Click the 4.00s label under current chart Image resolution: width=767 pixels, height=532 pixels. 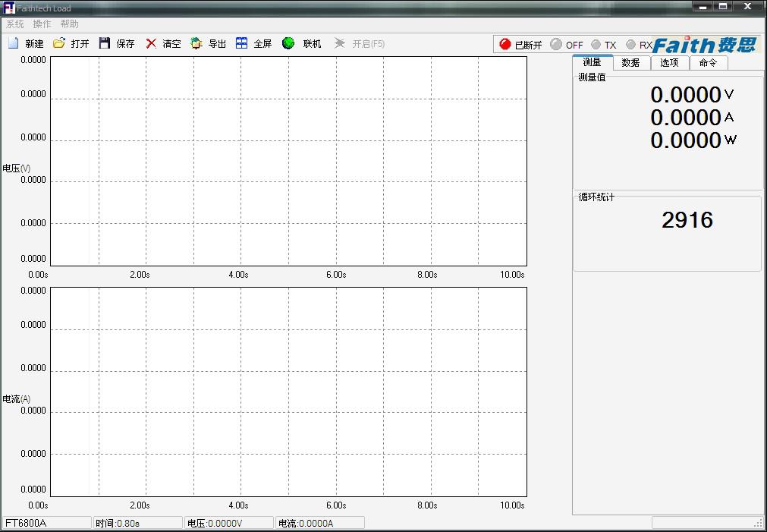point(239,505)
